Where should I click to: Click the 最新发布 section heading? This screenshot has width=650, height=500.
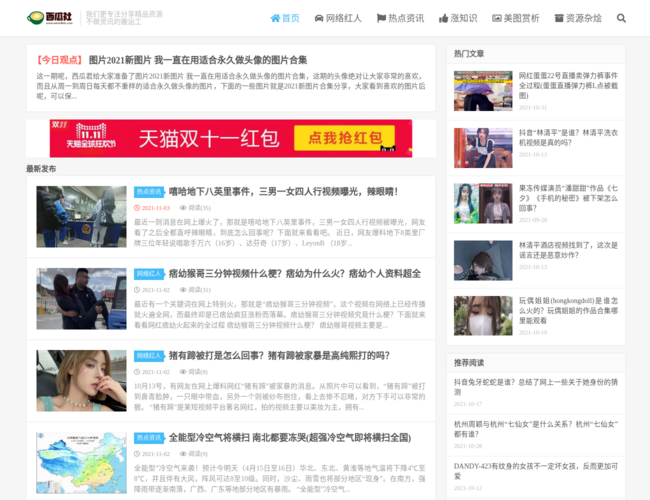[x=41, y=169]
